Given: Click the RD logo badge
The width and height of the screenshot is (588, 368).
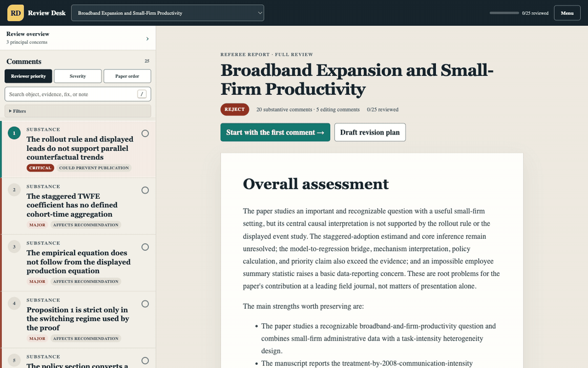Looking at the screenshot, I should (x=16, y=13).
